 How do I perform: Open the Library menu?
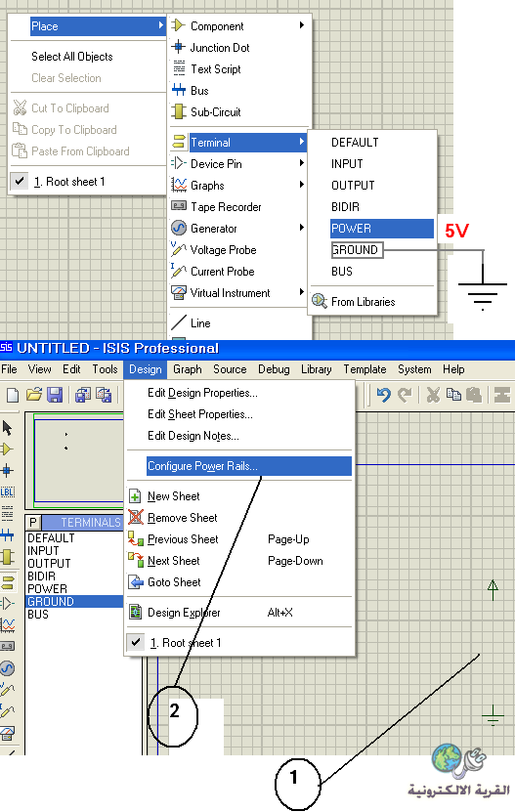(316, 369)
